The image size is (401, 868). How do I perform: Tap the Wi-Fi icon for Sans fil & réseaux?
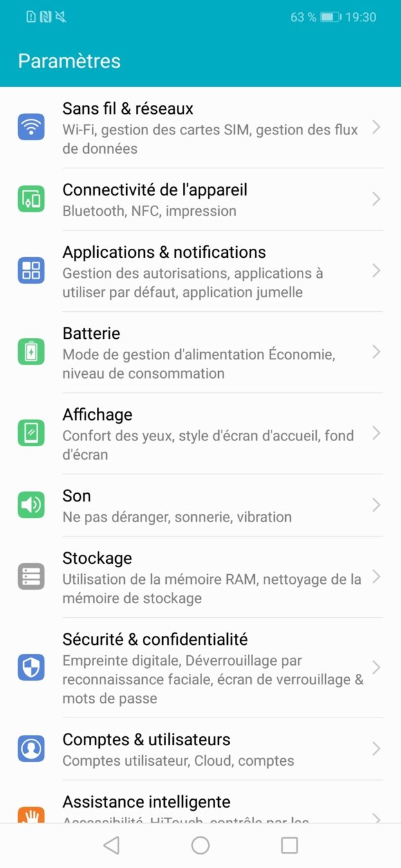31,127
